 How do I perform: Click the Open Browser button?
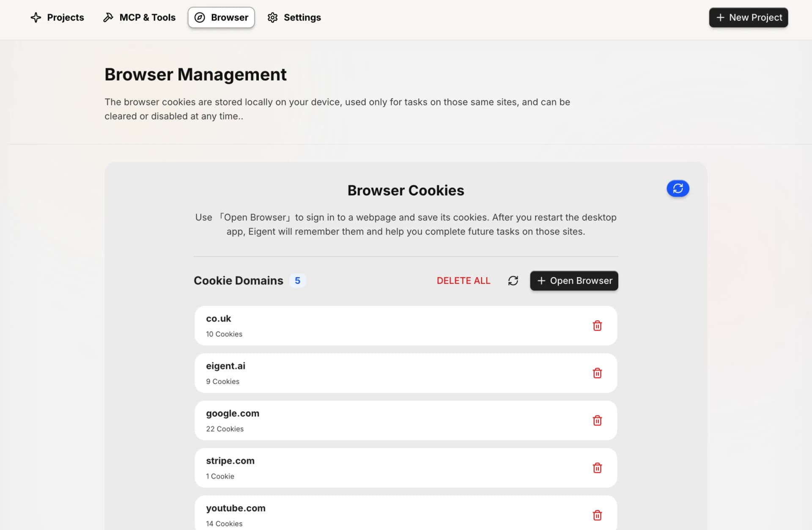pos(574,281)
